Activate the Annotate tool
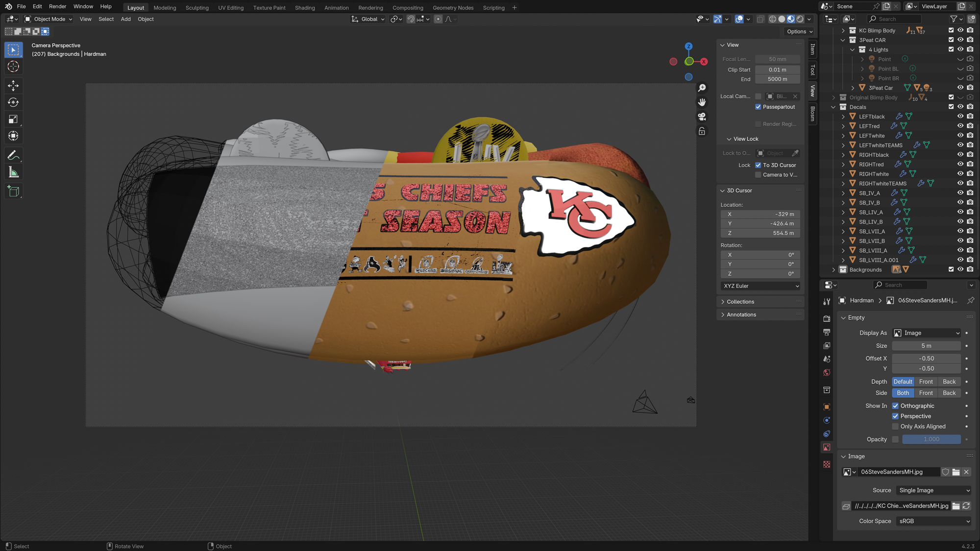Image resolution: width=980 pixels, height=551 pixels. coord(13,155)
